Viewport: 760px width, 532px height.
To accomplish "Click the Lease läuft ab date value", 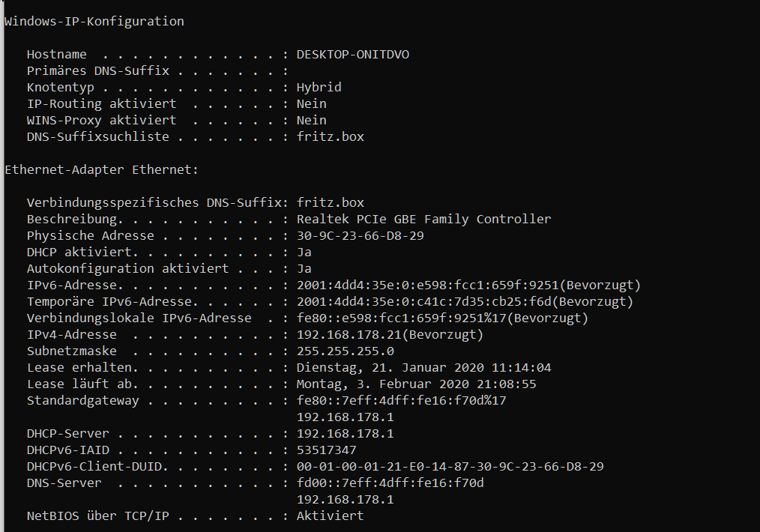I will coord(416,384).
